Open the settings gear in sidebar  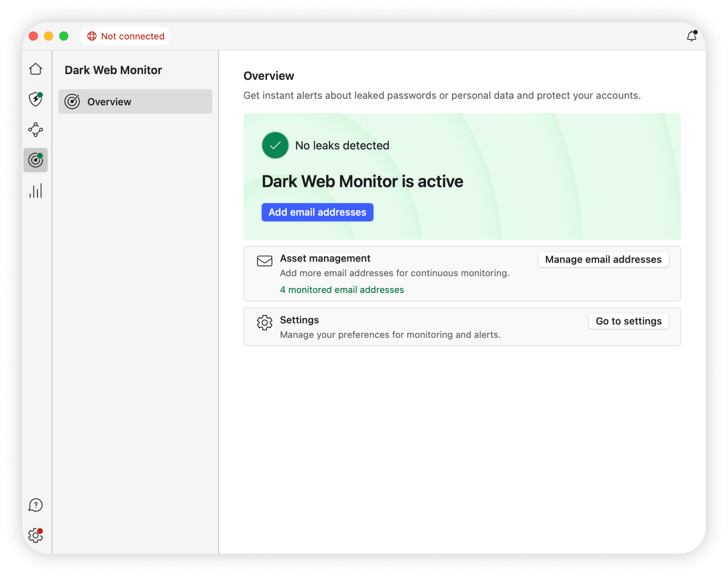[x=35, y=536]
